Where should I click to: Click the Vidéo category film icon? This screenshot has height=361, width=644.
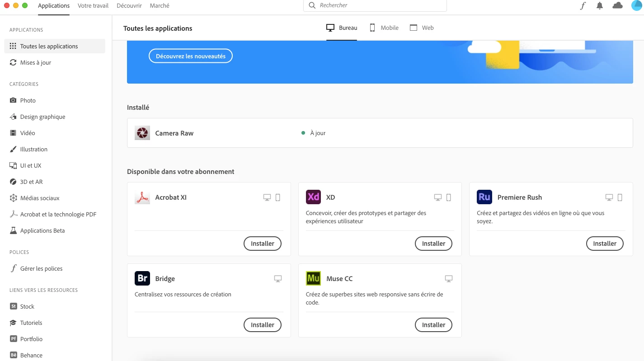tap(13, 133)
